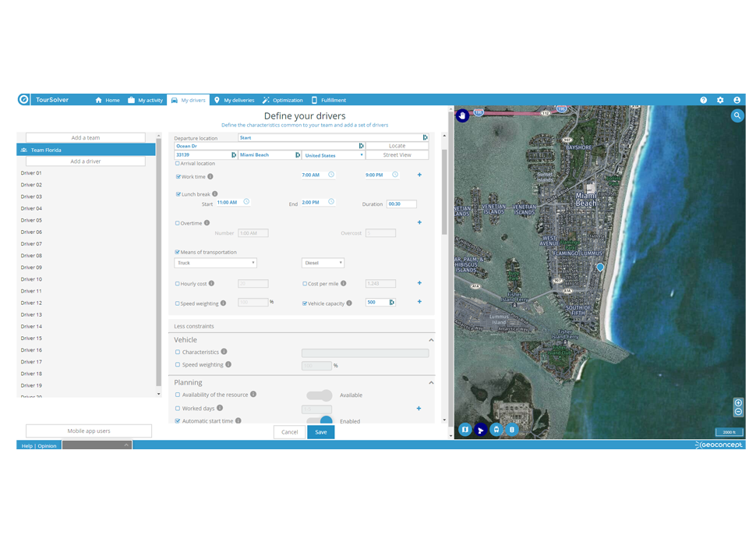Open the help question mark icon
This screenshot has width=756, height=546.
click(704, 100)
